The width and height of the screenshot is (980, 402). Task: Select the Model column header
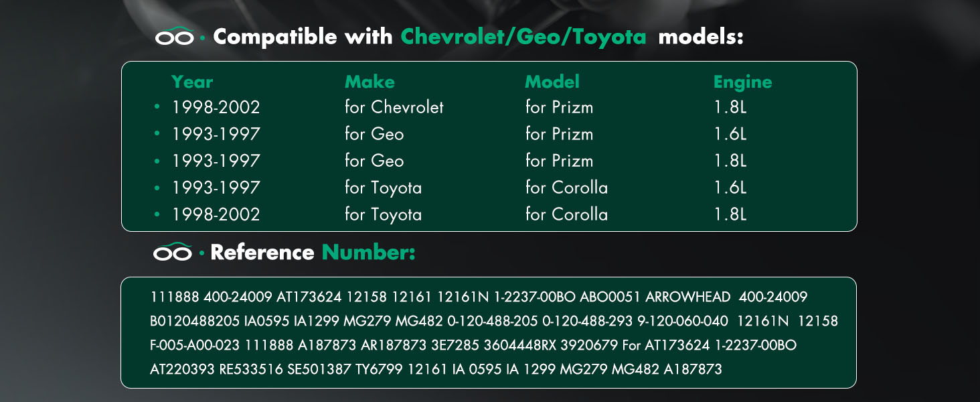(x=552, y=82)
